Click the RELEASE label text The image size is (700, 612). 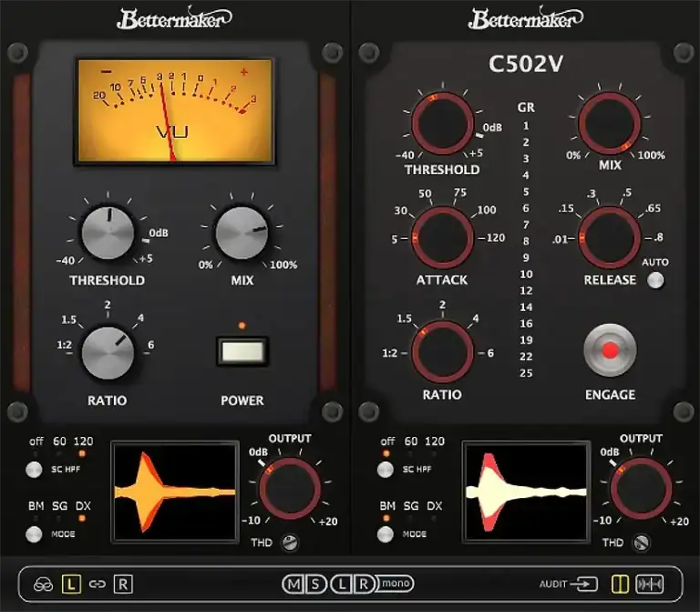(610, 280)
